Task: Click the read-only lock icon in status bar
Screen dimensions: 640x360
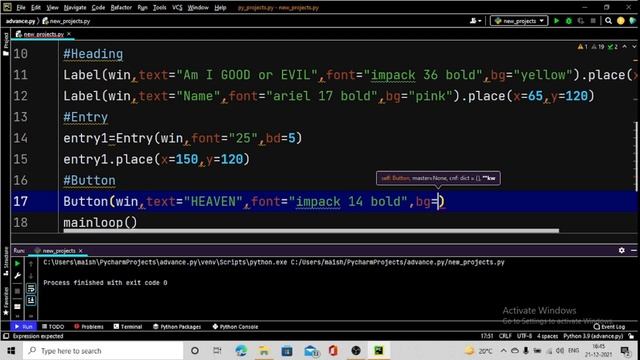Action: pyautogui.click(x=631, y=336)
